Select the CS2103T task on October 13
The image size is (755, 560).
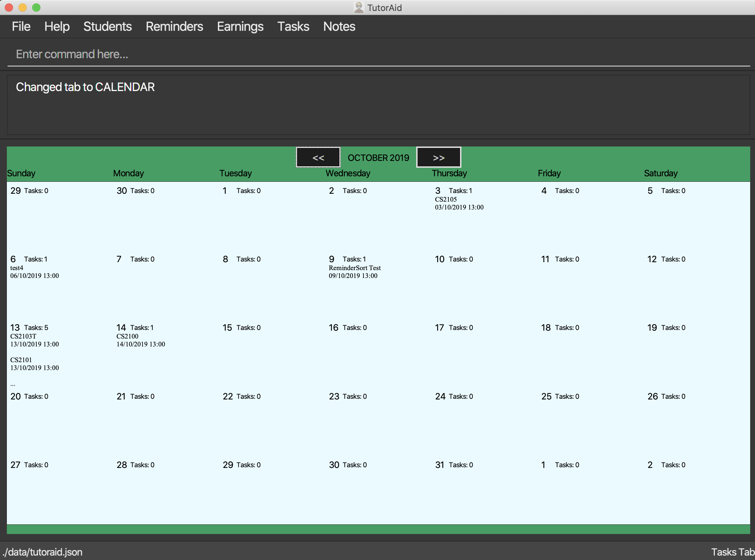click(x=23, y=336)
